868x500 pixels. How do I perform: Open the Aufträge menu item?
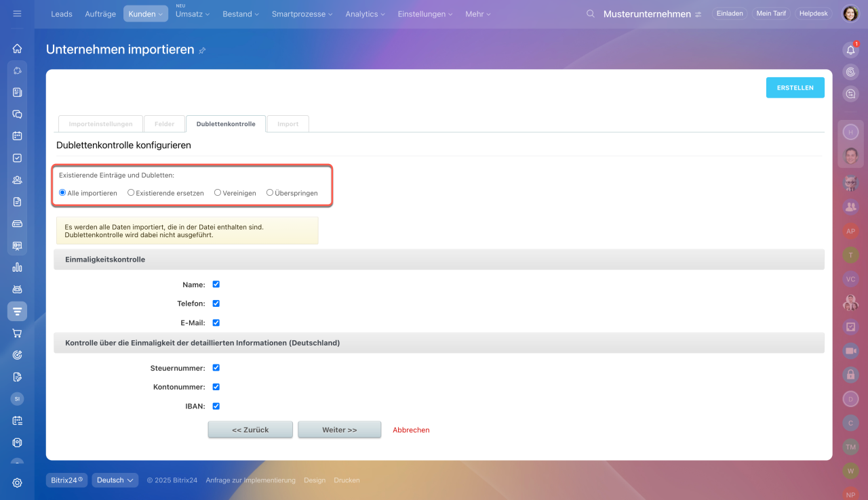(x=100, y=14)
